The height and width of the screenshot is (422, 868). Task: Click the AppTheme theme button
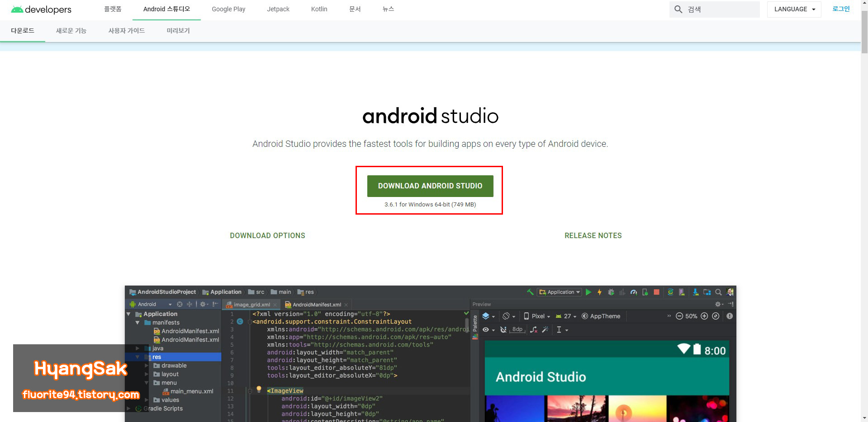click(601, 316)
